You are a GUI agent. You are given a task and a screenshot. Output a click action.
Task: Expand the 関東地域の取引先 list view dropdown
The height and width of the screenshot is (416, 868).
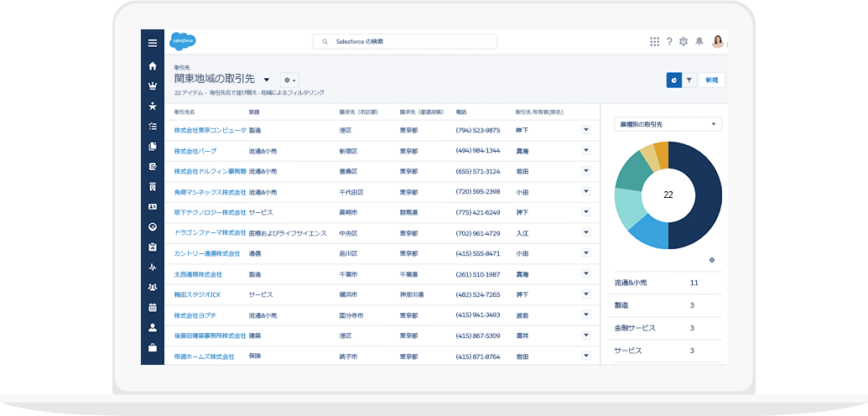click(267, 80)
